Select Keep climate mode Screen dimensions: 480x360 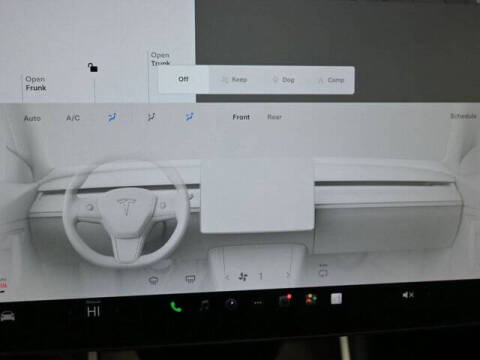(x=235, y=80)
